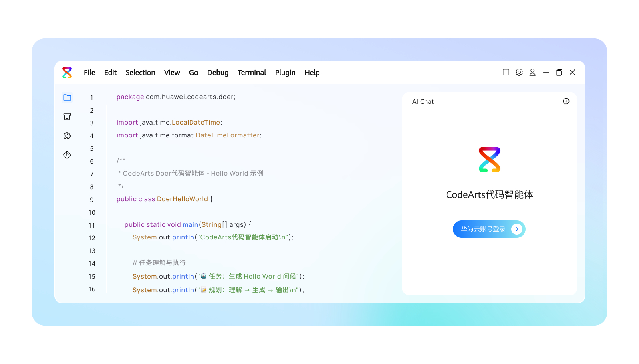639x364 pixels.
Task: Open settings via the gear icon
Action: (x=519, y=72)
